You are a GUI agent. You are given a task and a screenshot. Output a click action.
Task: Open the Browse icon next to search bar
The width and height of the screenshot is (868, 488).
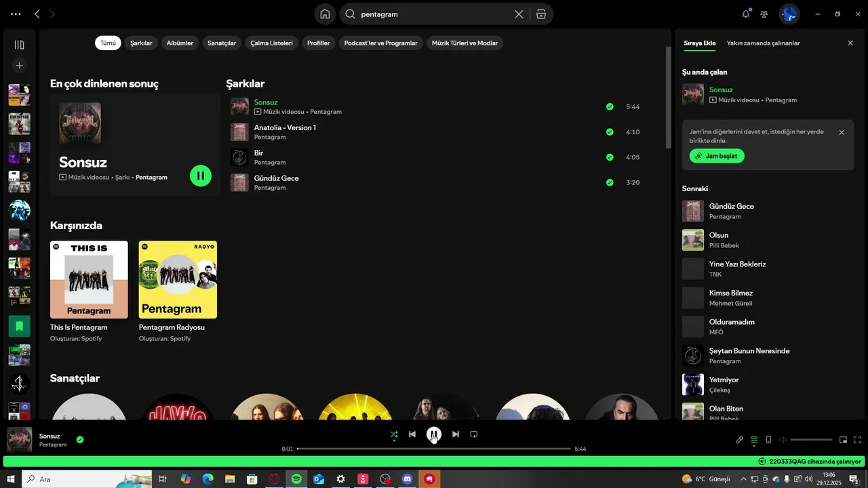coord(540,14)
